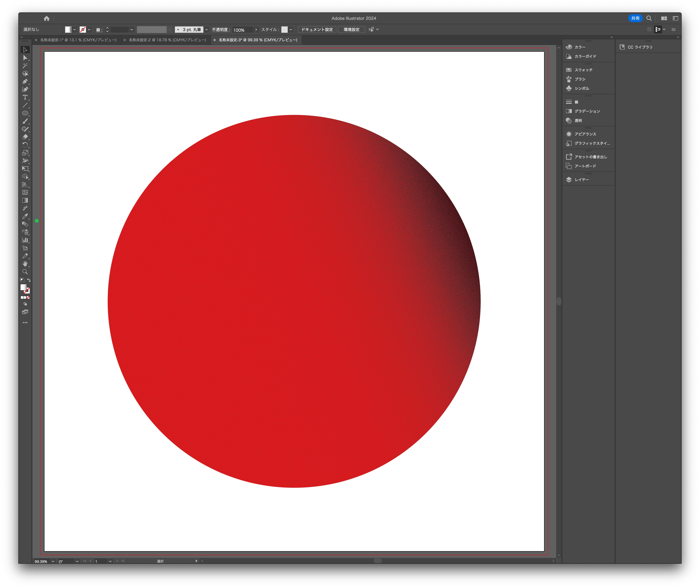Image resolution: width=700 pixels, height=588 pixels.
Task: Click 環境設定 button
Action: point(351,30)
